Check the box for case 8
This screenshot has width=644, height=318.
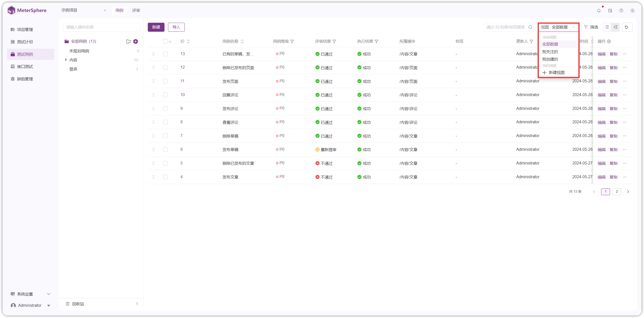point(165,122)
